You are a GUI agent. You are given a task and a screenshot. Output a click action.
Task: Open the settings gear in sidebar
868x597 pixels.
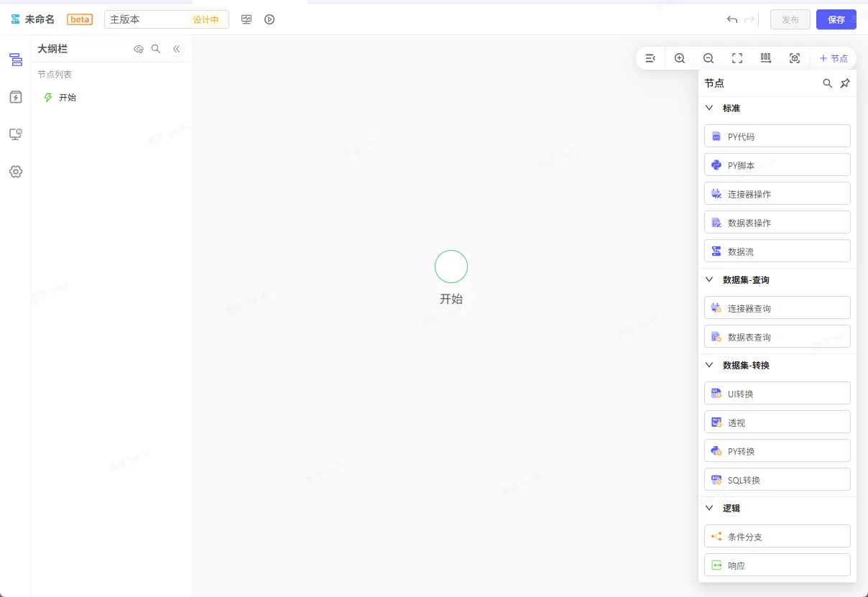pyautogui.click(x=16, y=172)
